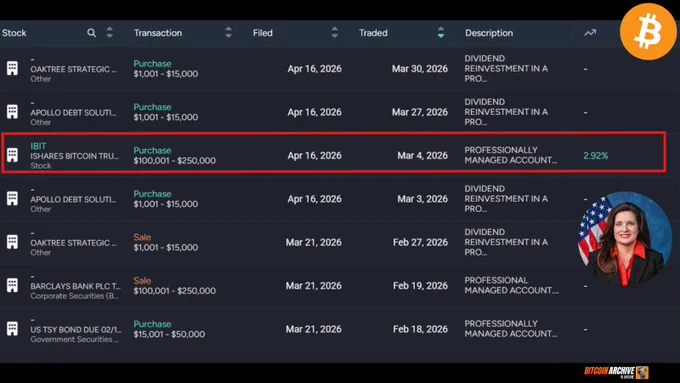The height and width of the screenshot is (383, 680).
Task: Click Mar 27, 2026 traded date
Action: point(420,112)
